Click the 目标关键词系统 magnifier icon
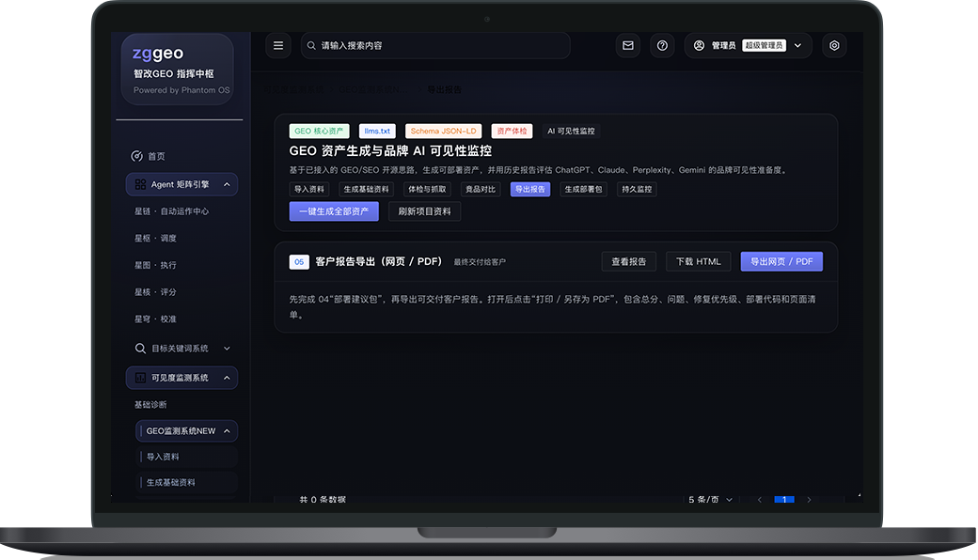Screen dimensions: 978x560 point(140,349)
